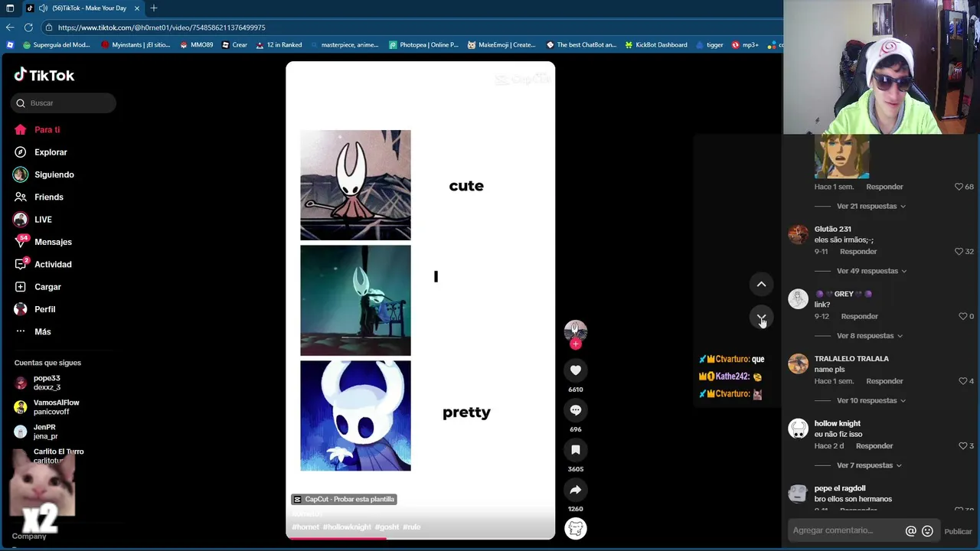
Task: Like GREY's comment with 0 likes
Action: click(x=963, y=316)
